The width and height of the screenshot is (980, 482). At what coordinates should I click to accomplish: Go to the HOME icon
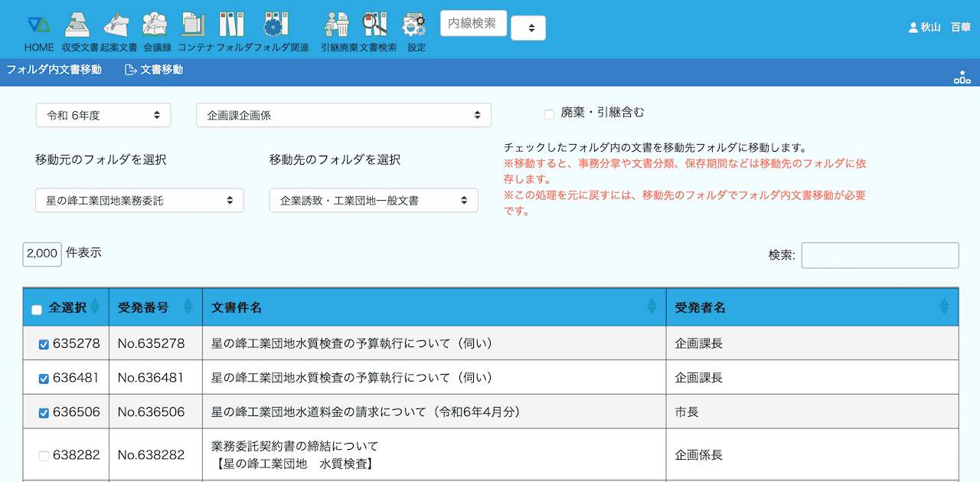tap(38, 26)
